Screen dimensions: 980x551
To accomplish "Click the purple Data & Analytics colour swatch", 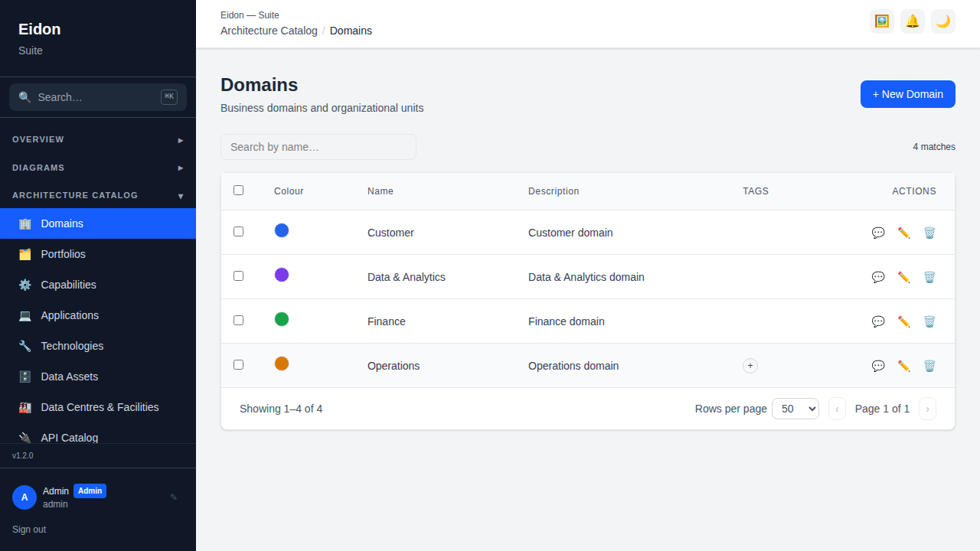I will (282, 275).
